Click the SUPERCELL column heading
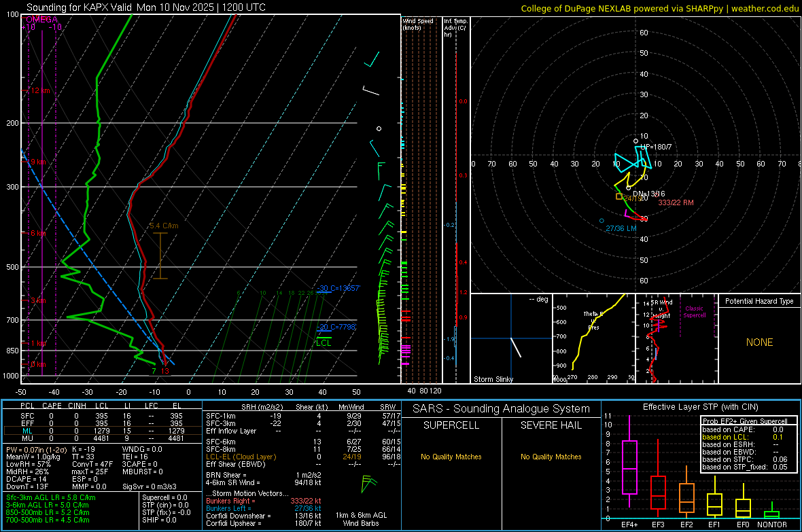Screen dimensions: 802x532 coord(451,425)
